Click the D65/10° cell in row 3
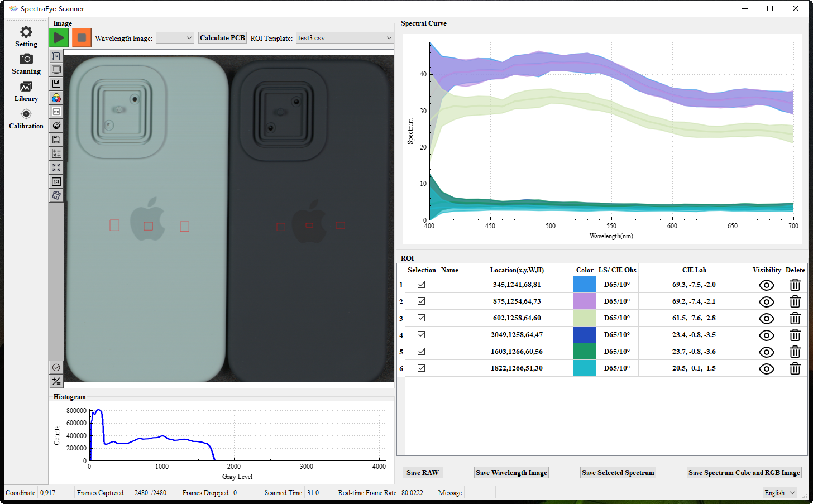The width and height of the screenshot is (813, 504). [617, 318]
